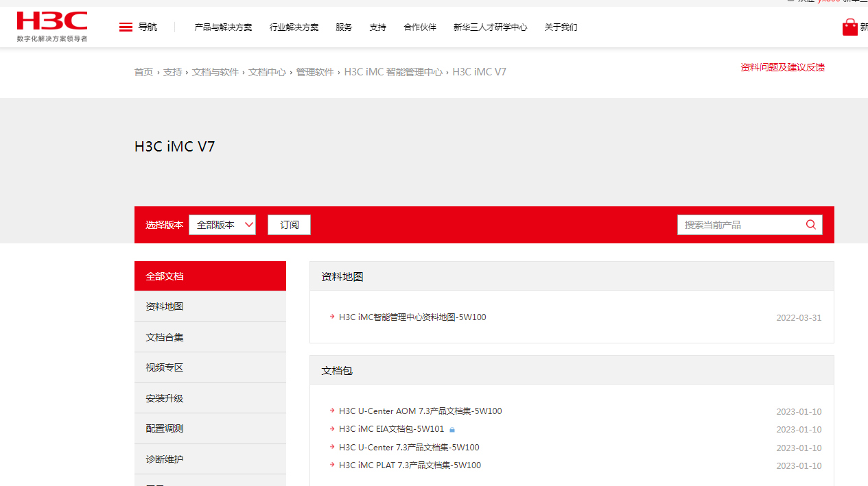Click the 导航 label
This screenshot has width=868, height=486.
tap(148, 27)
